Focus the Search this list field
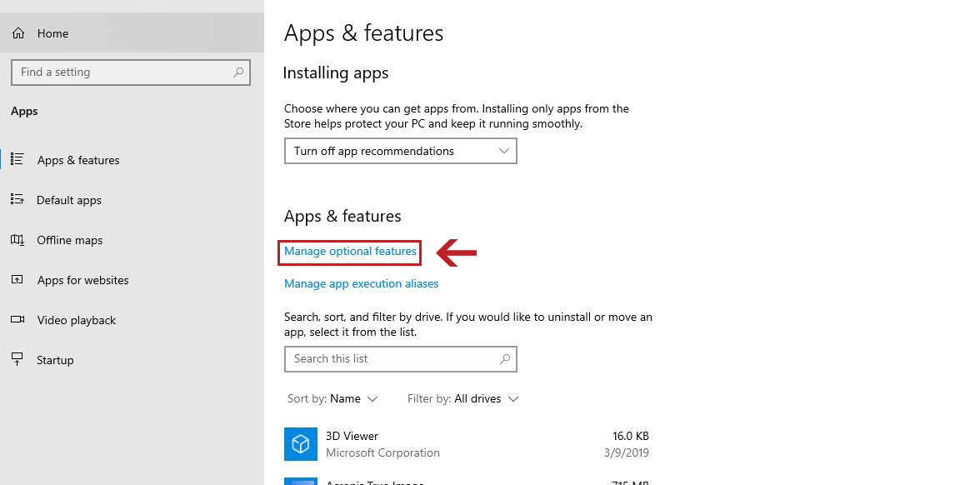980x485 pixels. 401,358
